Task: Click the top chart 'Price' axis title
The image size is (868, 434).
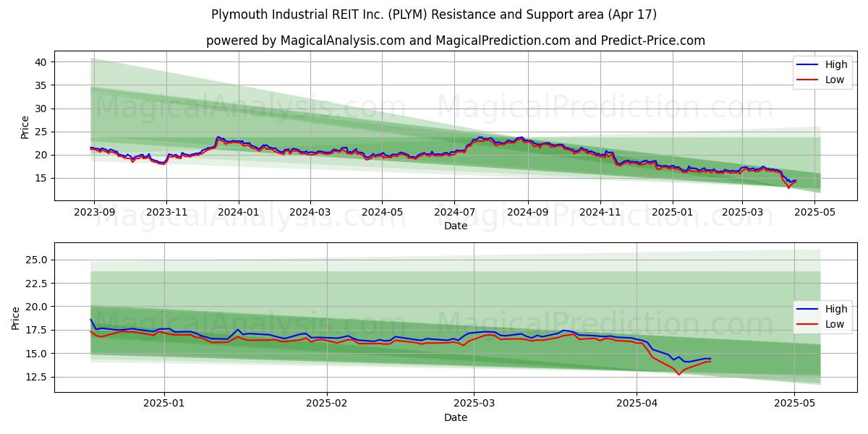Action: pos(25,126)
